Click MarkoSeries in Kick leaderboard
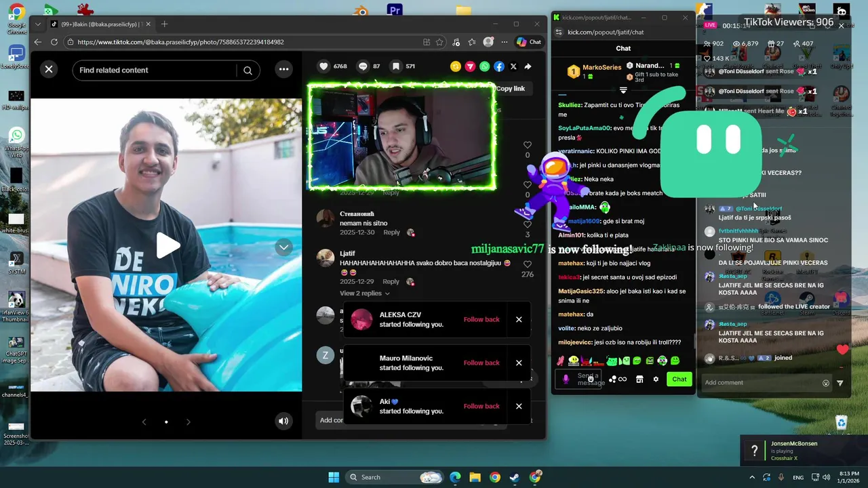Viewport: 868px width, 488px height. click(x=602, y=67)
